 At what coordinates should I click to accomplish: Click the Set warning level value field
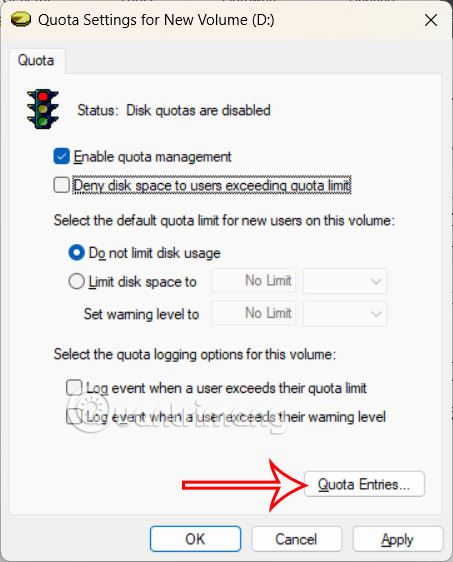[x=254, y=314]
